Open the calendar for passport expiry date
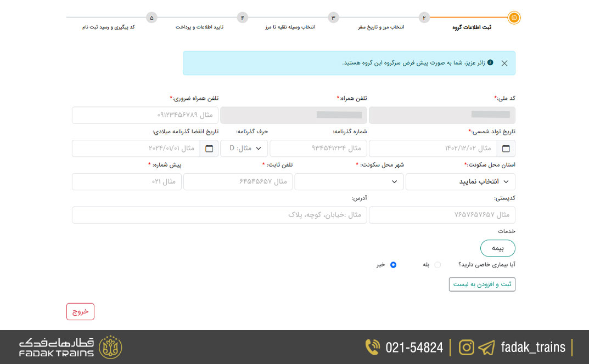Screen dimensions: 589x364 pyautogui.click(x=209, y=148)
